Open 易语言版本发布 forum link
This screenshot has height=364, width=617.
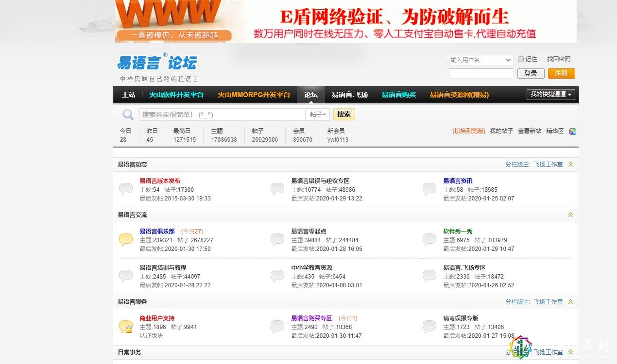point(160,181)
